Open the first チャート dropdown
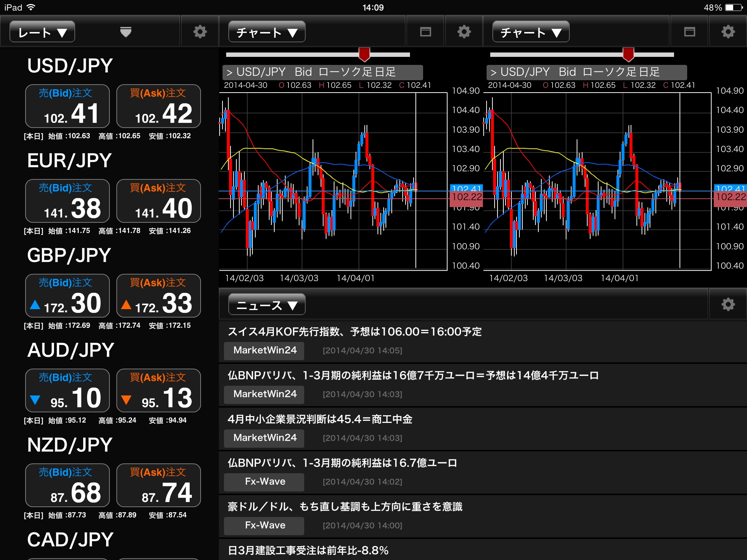The width and height of the screenshot is (747, 560). pos(267,32)
